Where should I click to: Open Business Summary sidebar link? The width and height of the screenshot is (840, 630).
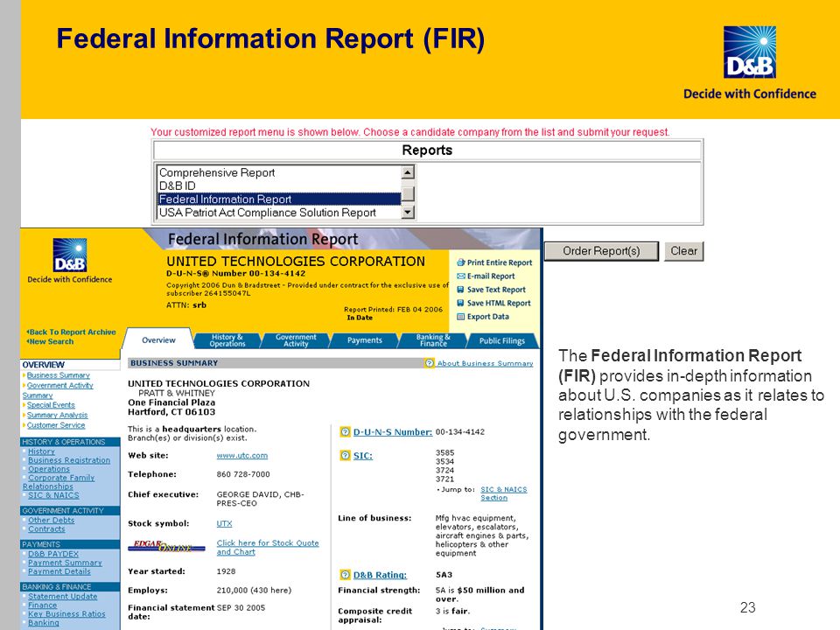coord(59,375)
